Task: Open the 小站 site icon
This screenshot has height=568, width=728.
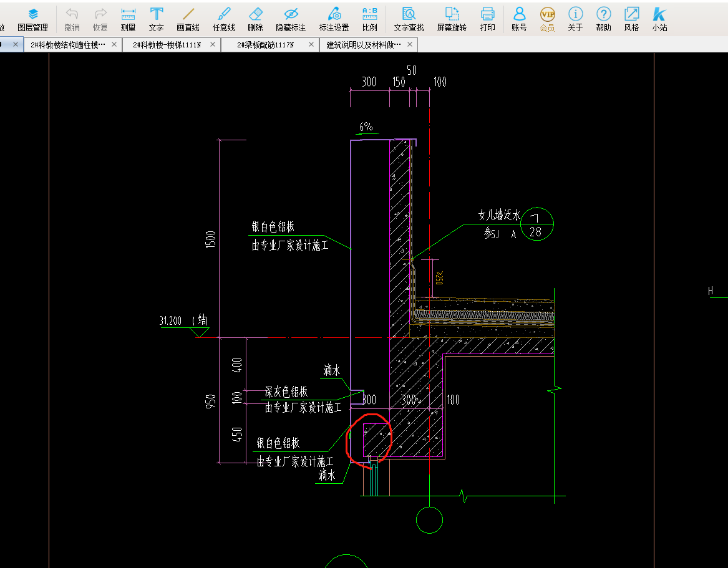Action: point(660,19)
